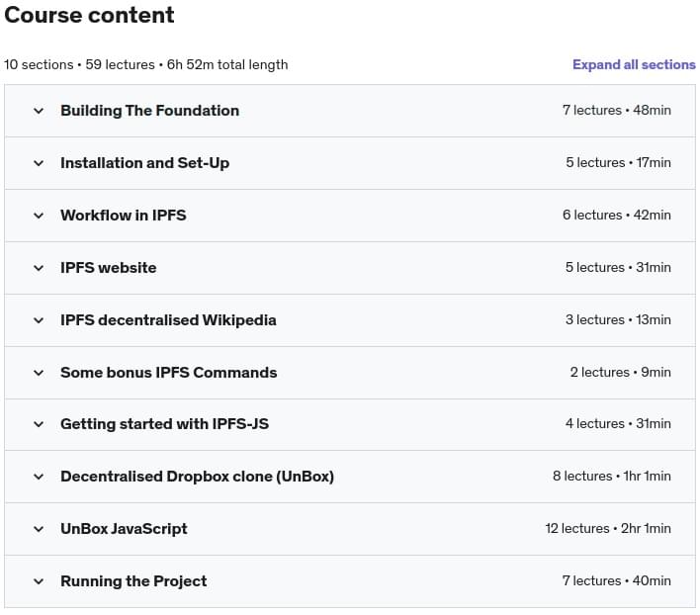Click the chevron for Getting started with IPFS-JS
Viewport: 700px width, 615px height.
click(x=39, y=424)
